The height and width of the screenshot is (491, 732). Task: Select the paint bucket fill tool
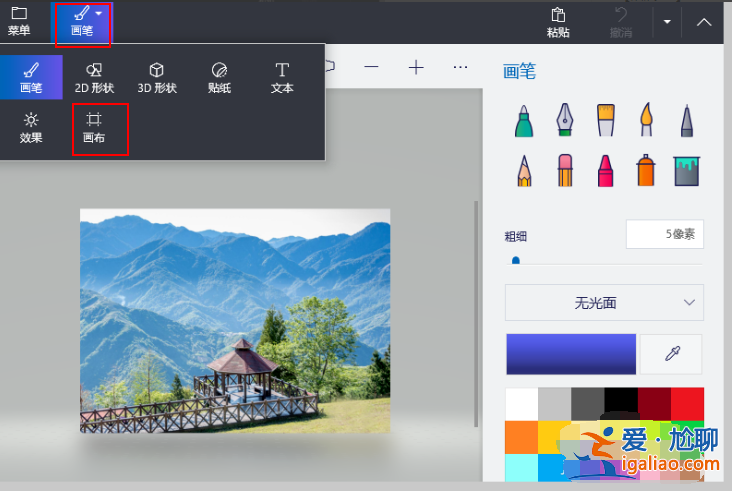pos(687,171)
